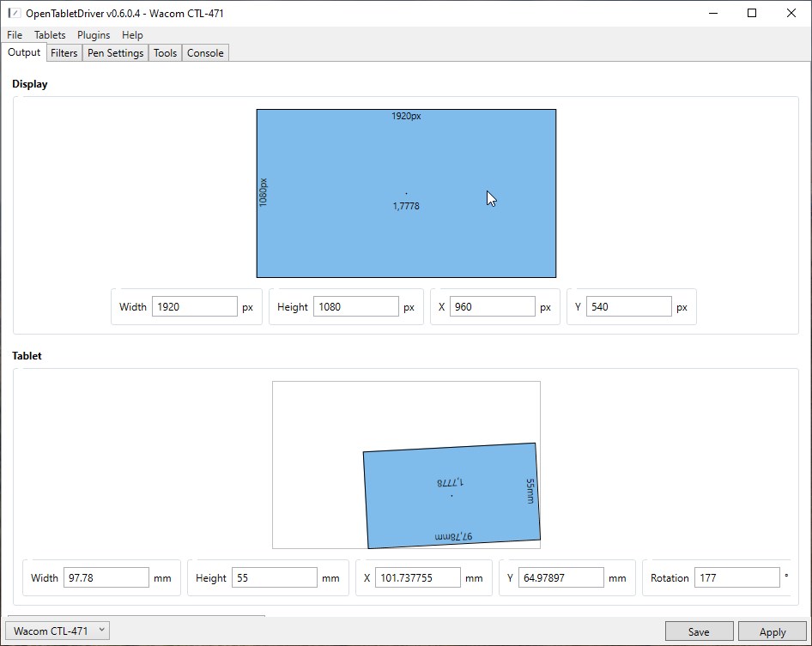
Task: Switch to the Pen Settings tab
Action: (x=115, y=53)
